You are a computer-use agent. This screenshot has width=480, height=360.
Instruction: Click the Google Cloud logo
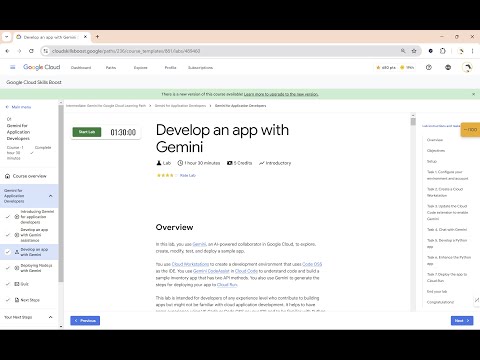[x=42, y=67]
